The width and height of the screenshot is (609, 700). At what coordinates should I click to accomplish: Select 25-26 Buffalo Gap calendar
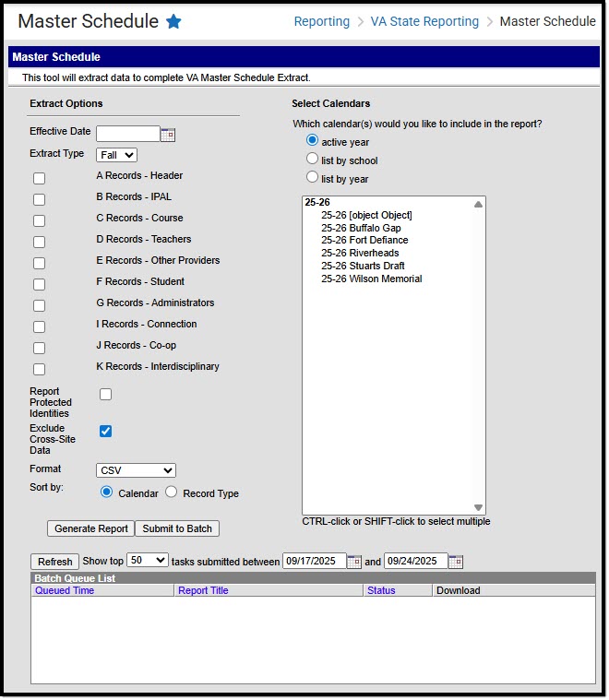[361, 228]
